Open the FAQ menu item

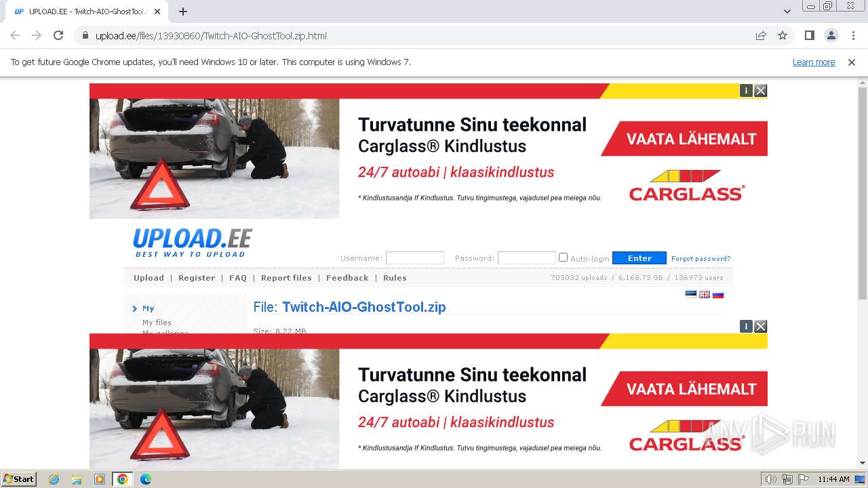pyautogui.click(x=238, y=278)
